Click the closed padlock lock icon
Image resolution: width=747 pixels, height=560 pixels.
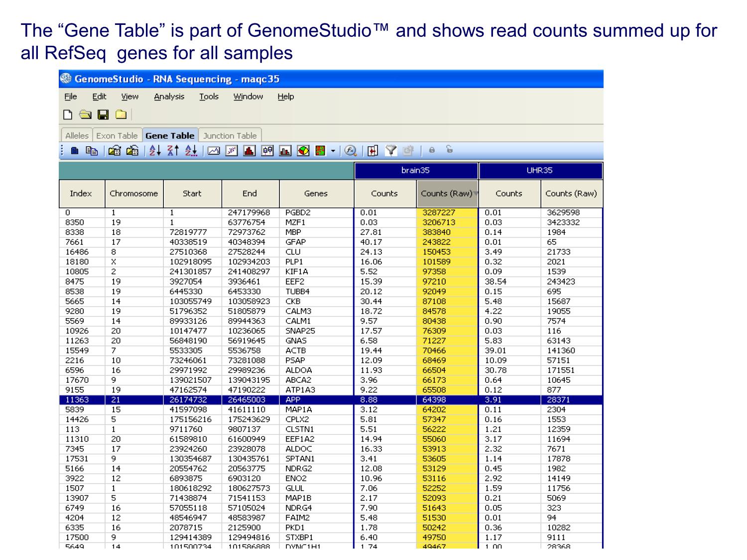pyautogui.click(x=432, y=150)
